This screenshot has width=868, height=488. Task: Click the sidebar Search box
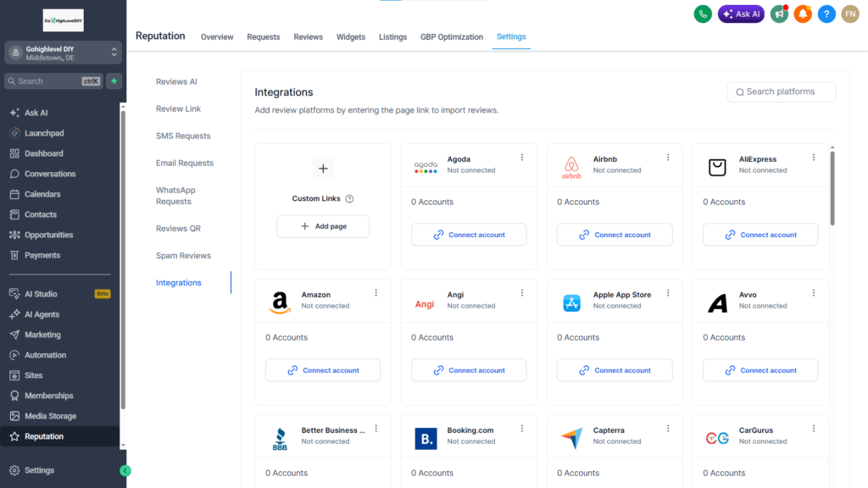tap(53, 81)
